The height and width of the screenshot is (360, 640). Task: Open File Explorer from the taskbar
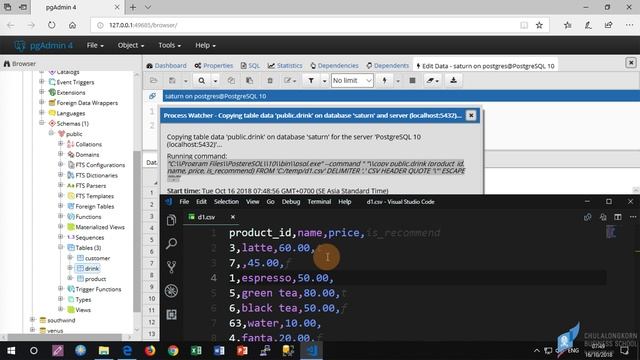pos(104,351)
